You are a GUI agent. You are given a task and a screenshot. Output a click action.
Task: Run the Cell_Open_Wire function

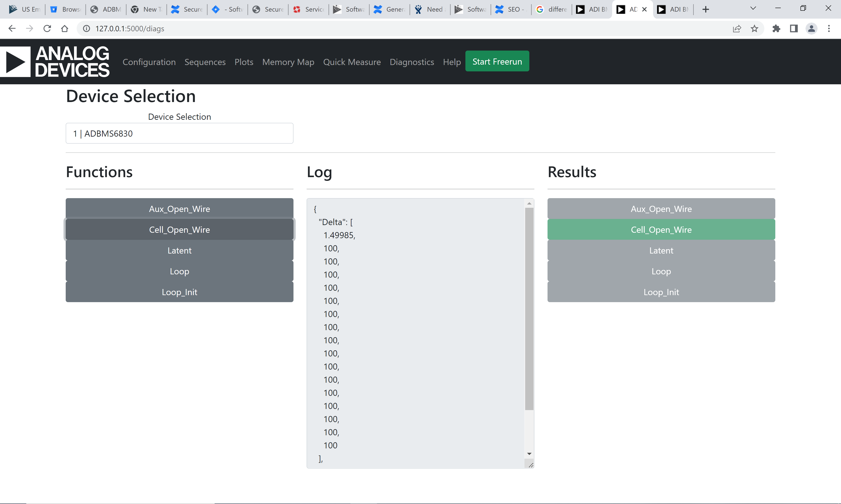(x=179, y=229)
